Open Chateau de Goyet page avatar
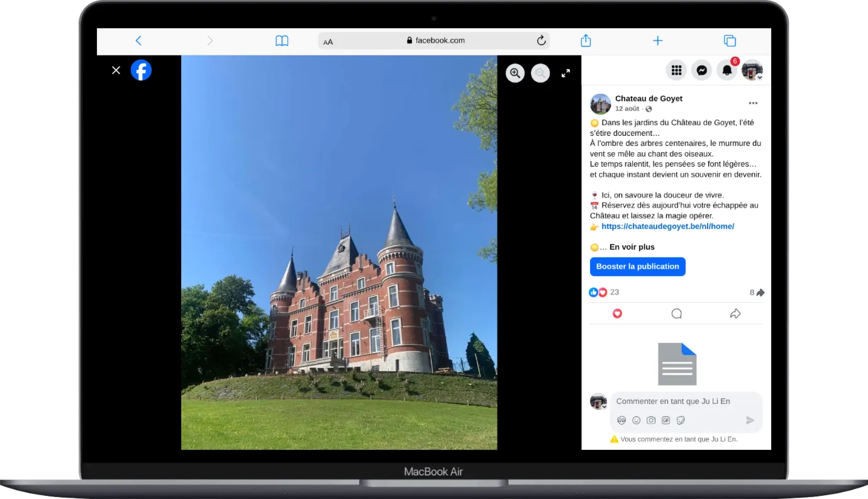Screen dimensions: 868x499 [x=600, y=103]
